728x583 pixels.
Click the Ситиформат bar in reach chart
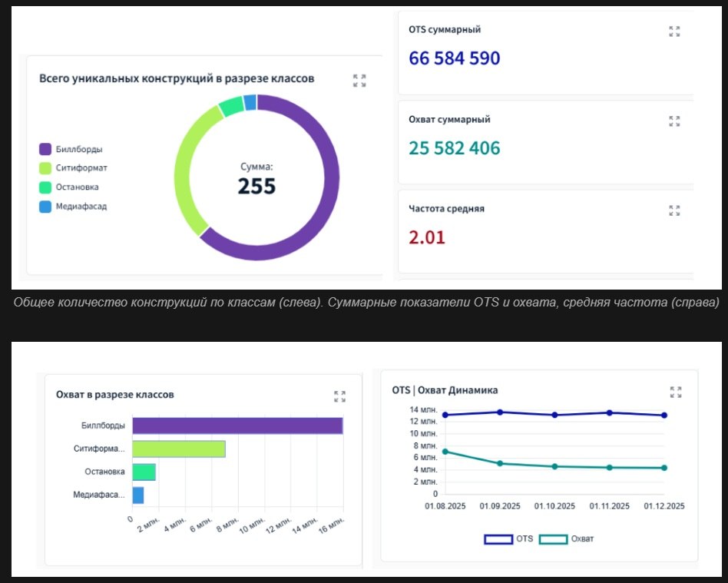click(179, 449)
